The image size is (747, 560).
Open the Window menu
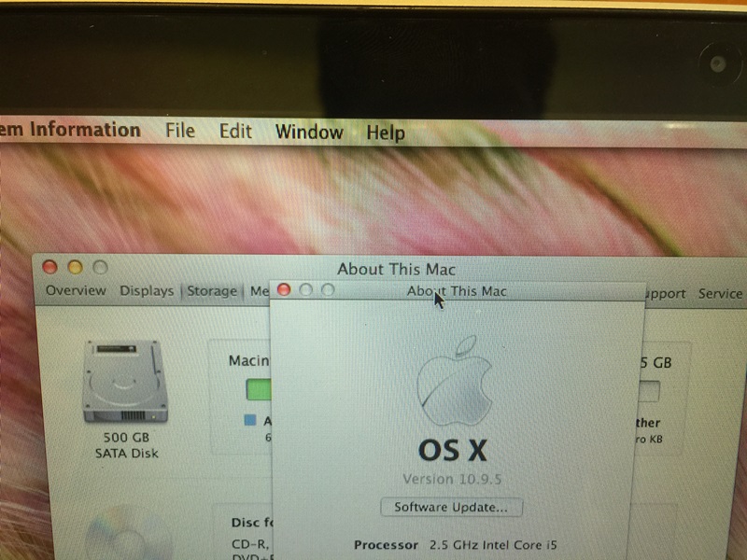(x=309, y=132)
